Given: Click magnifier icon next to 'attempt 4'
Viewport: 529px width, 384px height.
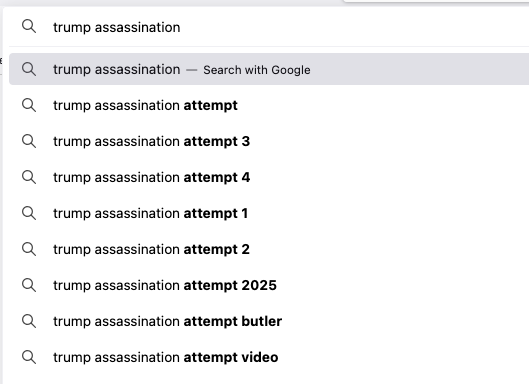Looking at the screenshot, I should 29,177.
